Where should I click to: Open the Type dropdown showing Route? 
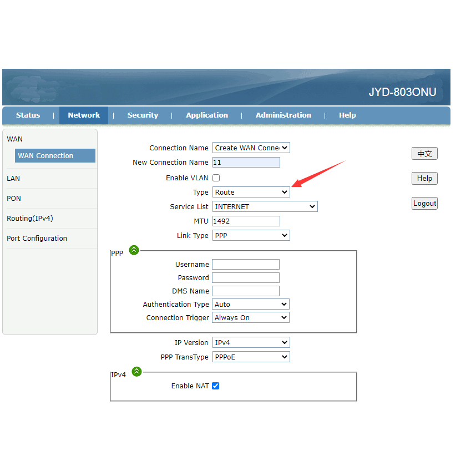pyautogui.click(x=251, y=193)
